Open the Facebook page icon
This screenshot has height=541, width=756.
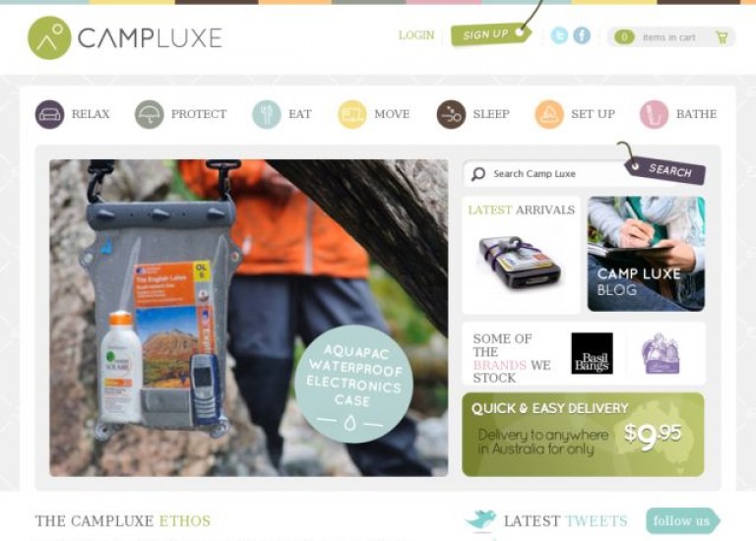582,35
